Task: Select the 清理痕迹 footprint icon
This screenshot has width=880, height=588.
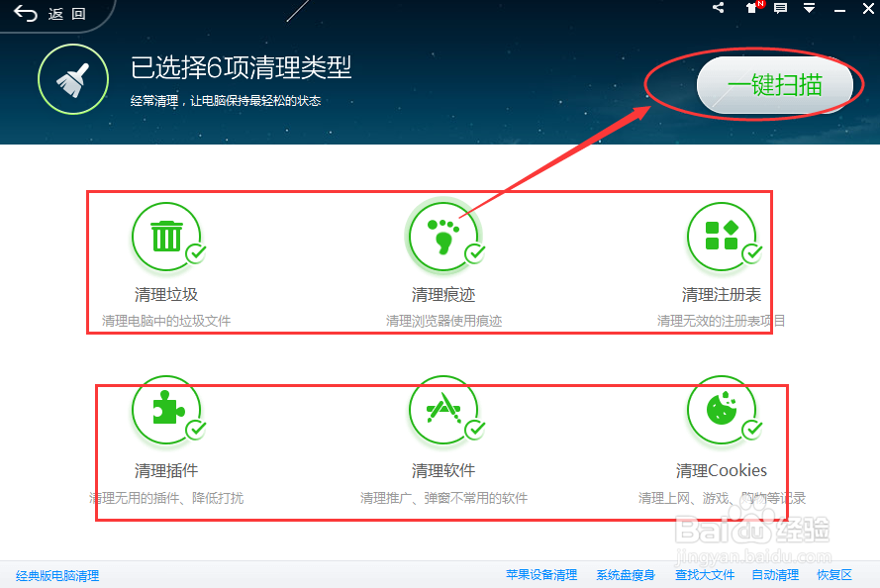Action: 443,237
